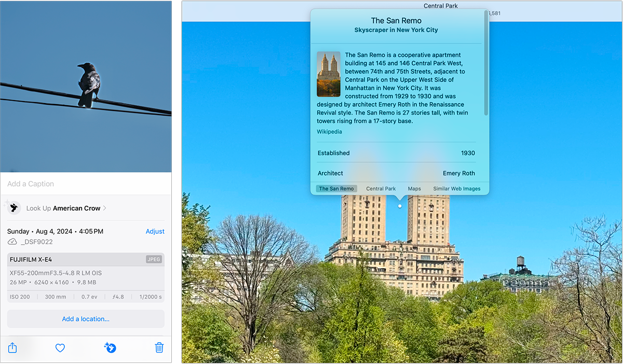Click the San Remo thumbnail in the card
Image resolution: width=623 pixels, height=364 pixels.
click(329, 74)
